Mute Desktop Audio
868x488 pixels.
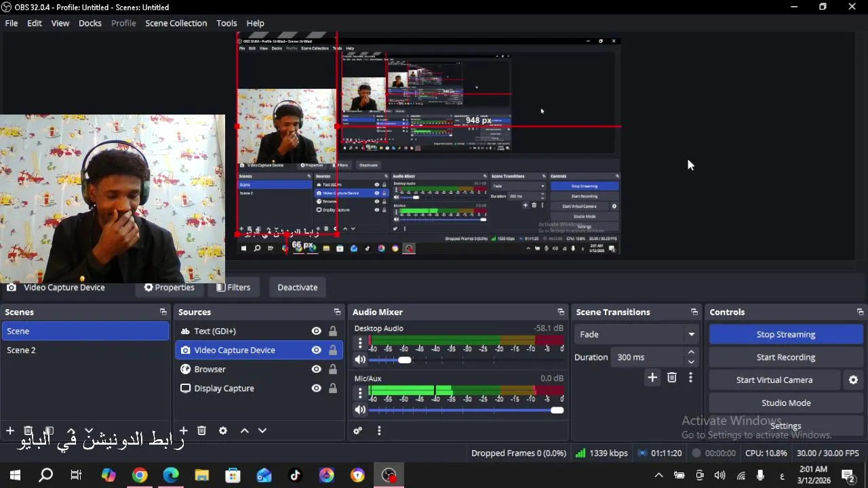(x=360, y=360)
